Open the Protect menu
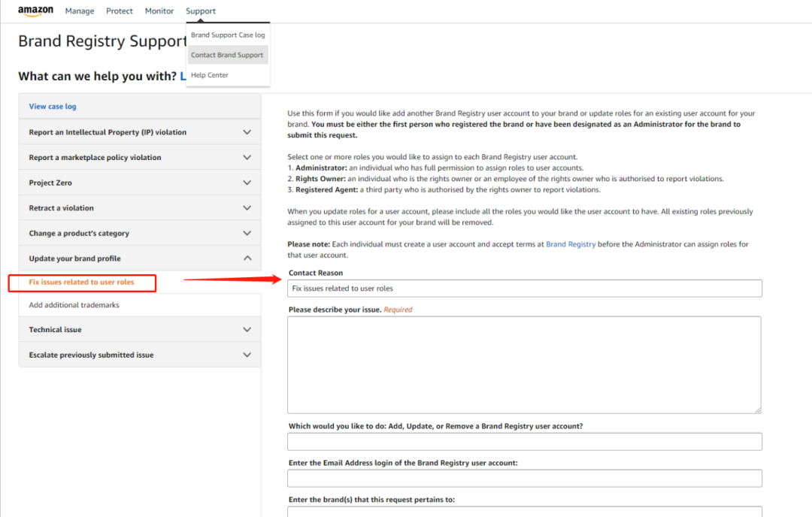Screen dimensions: 812x517 [x=119, y=11]
